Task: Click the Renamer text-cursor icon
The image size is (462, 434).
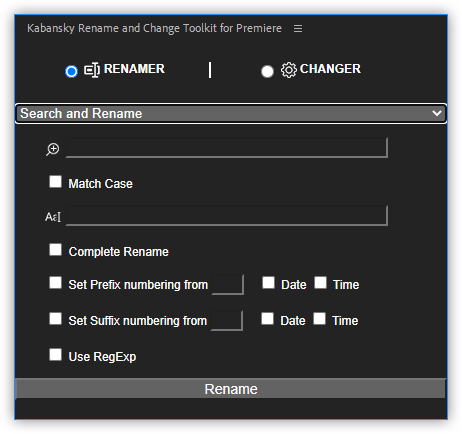Action: pyautogui.click(x=92, y=70)
